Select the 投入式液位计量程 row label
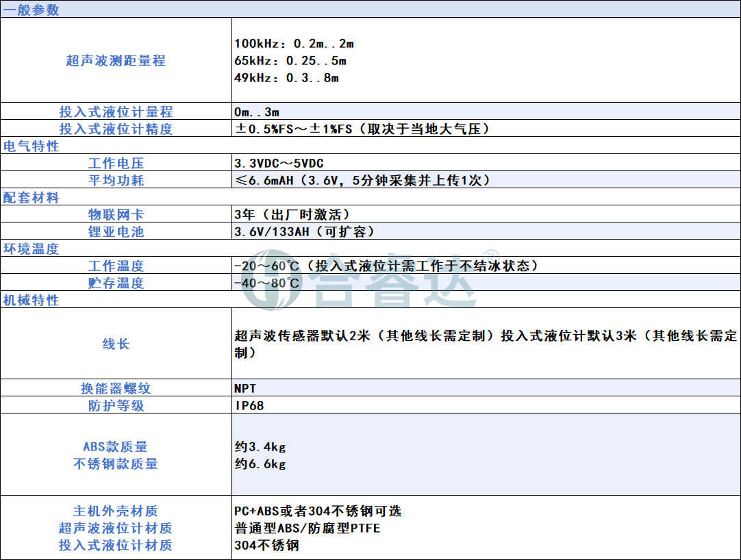741x560 pixels. [116, 112]
